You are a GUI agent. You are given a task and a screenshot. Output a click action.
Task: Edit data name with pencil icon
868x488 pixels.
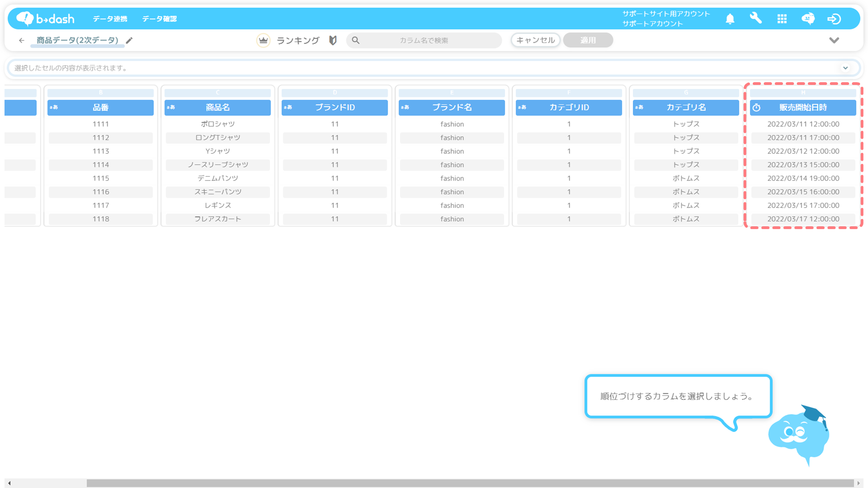[130, 40]
